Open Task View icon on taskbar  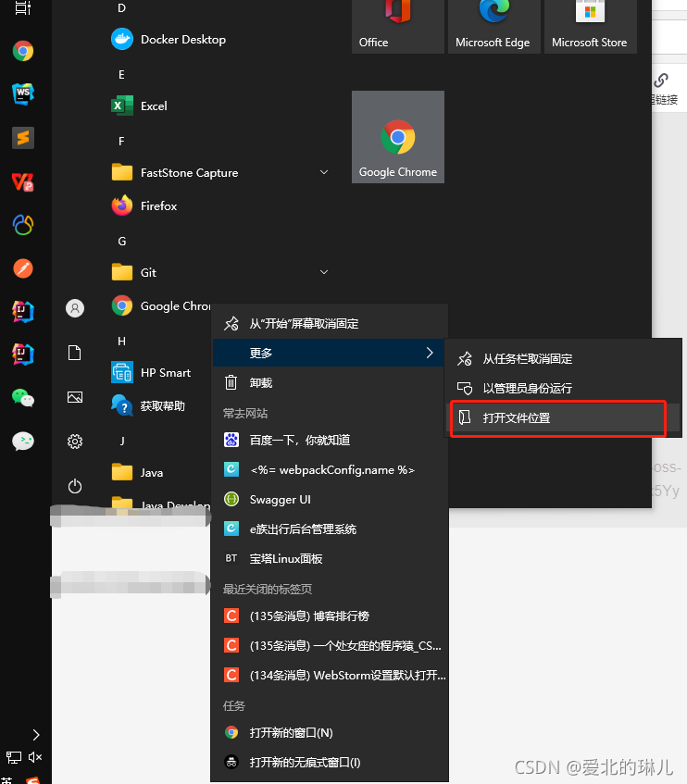coord(23,8)
